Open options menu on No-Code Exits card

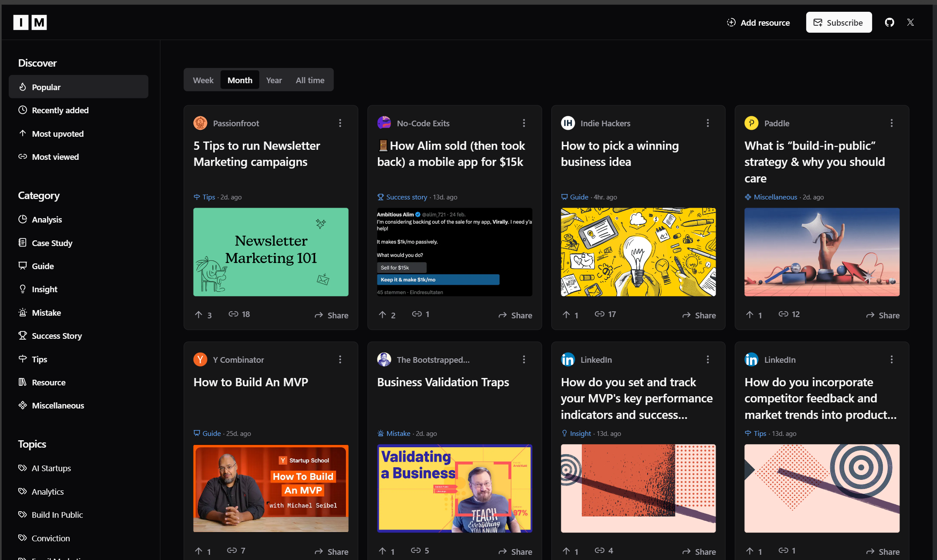[524, 123]
